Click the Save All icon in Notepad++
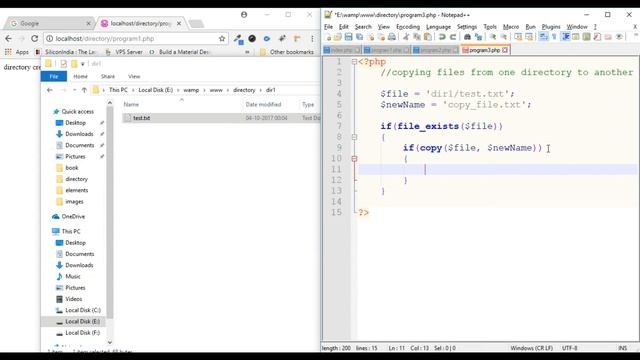 [360, 37]
